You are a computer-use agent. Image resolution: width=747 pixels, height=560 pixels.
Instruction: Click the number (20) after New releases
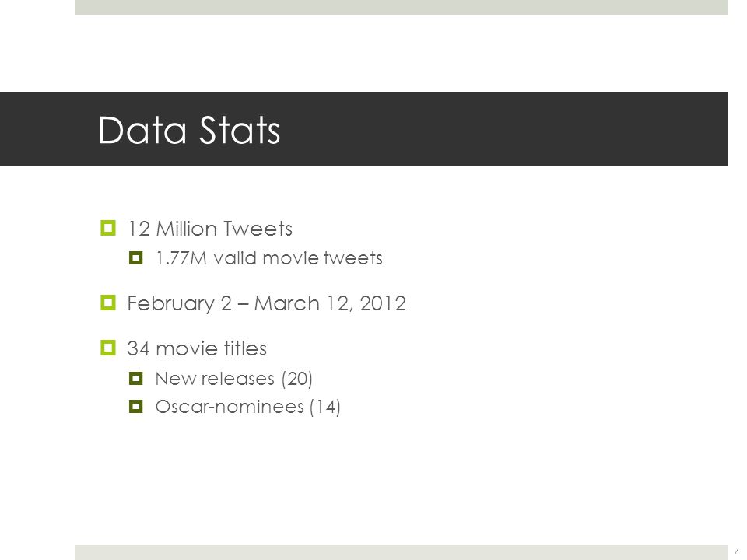296,379
